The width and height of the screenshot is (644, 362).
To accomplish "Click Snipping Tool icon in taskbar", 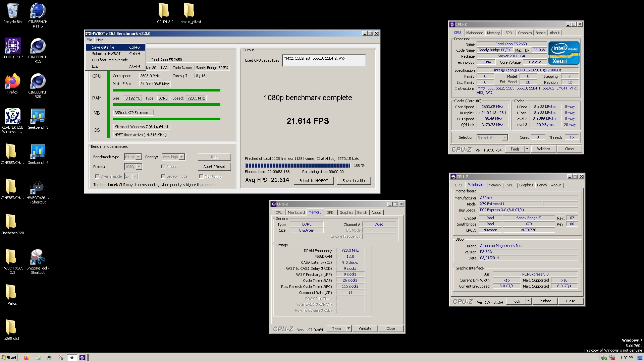I will pyautogui.click(x=61, y=358).
